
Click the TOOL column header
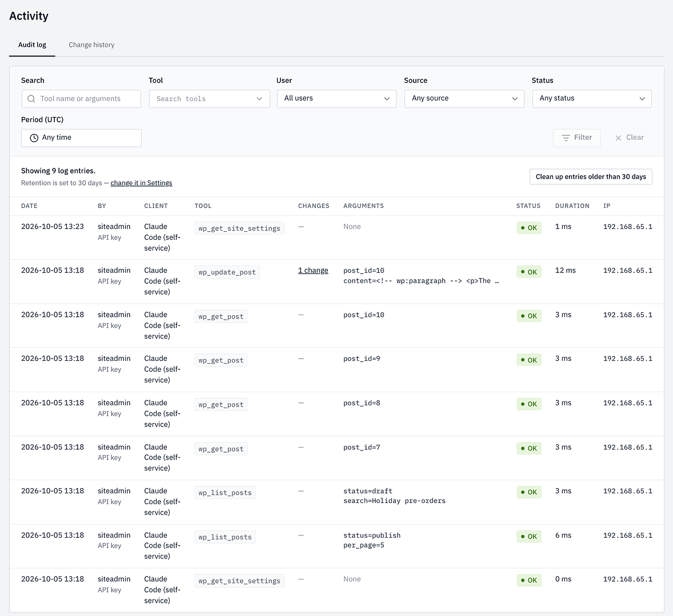(x=203, y=206)
